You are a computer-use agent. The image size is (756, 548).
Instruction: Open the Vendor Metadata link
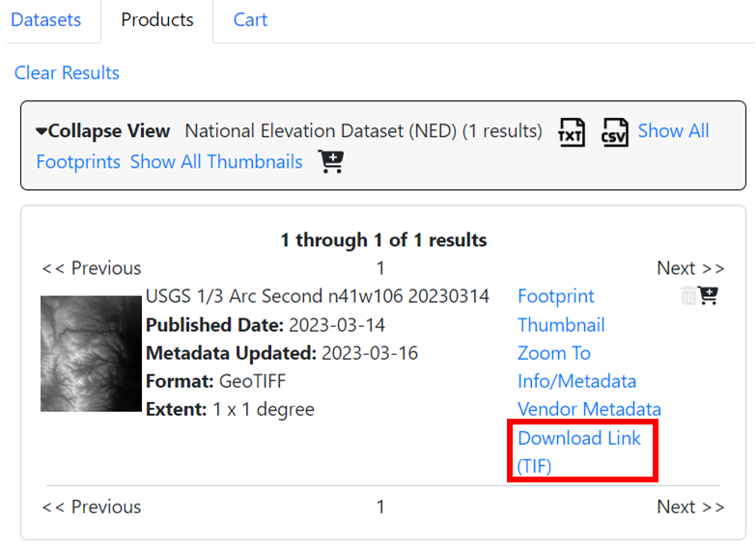click(x=589, y=410)
